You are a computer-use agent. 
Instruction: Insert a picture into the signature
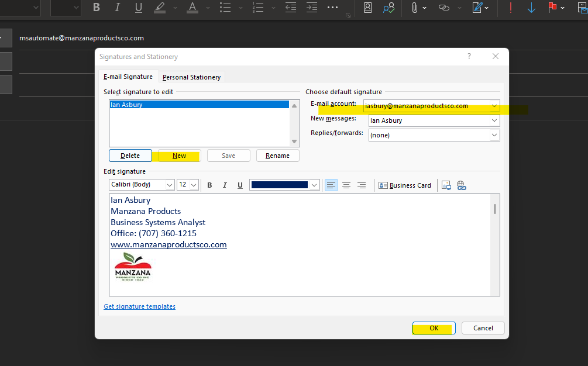click(446, 185)
